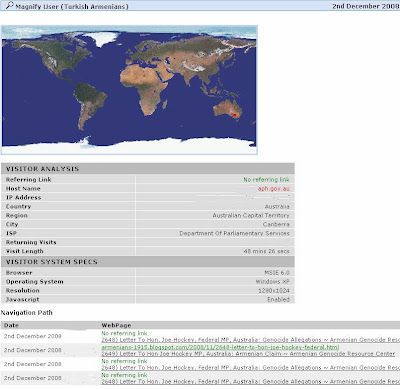
Task: Select the Windows XP operating system value
Action: coord(272,282)
